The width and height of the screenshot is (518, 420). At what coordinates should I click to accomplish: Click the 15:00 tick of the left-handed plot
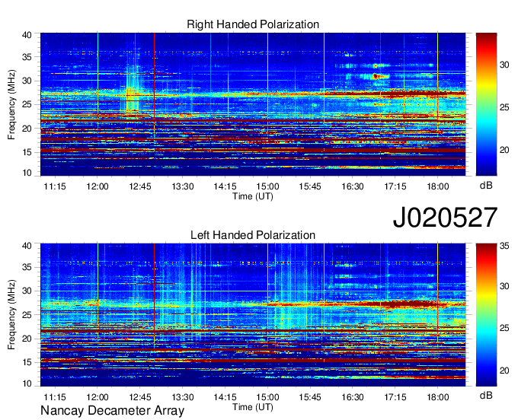point(267,397)
